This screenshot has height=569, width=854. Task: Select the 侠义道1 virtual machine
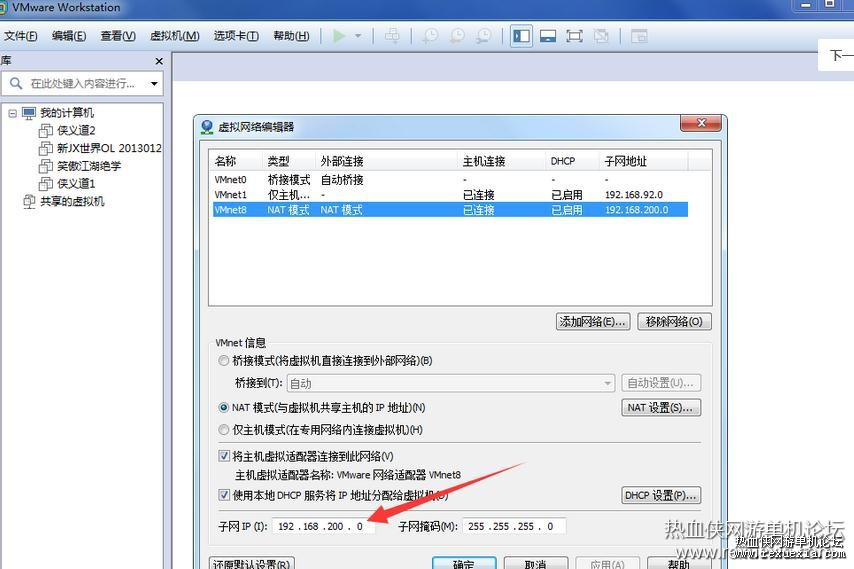coord(76,183)
